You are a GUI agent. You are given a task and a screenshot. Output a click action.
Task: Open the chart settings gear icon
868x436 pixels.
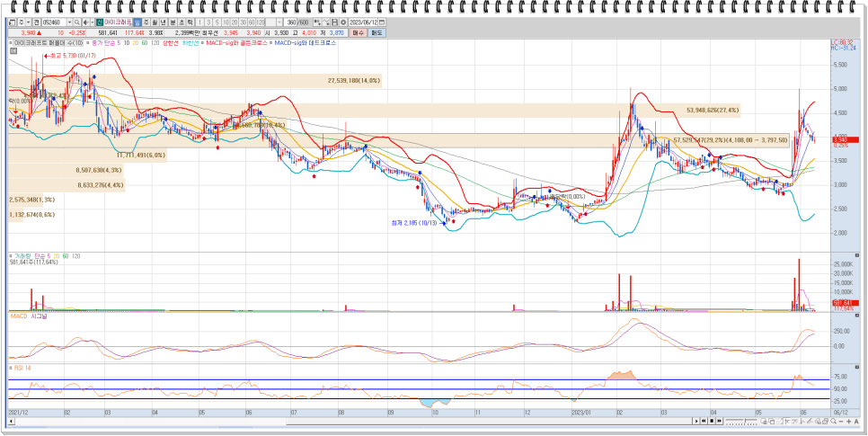[x=343, y=22]
